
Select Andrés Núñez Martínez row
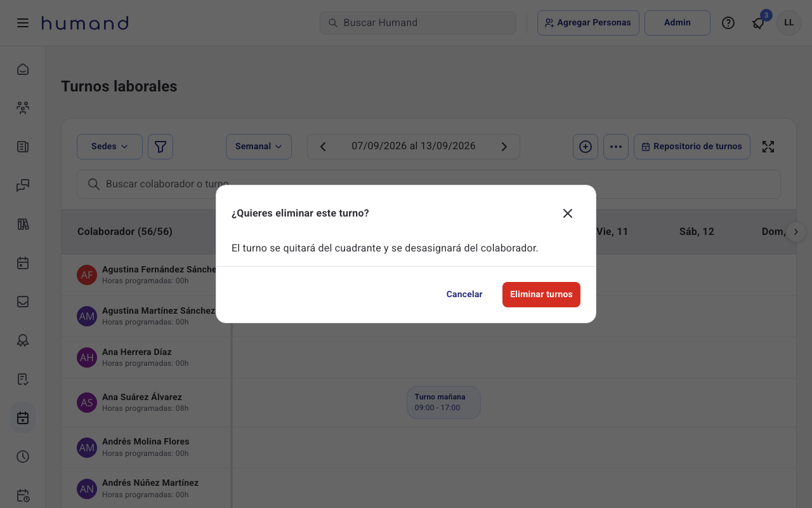(146, 489)
